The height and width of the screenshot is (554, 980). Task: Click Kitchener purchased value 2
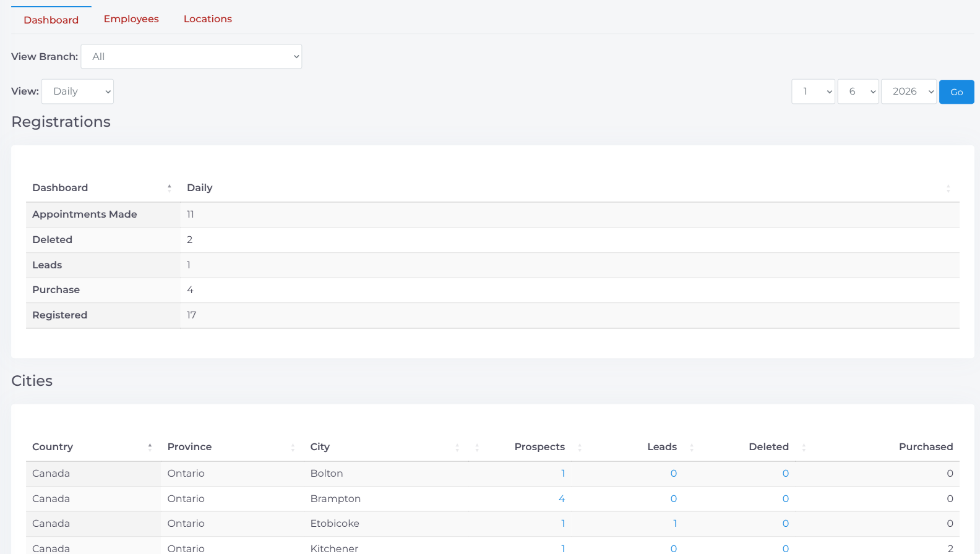coord(950,548)
